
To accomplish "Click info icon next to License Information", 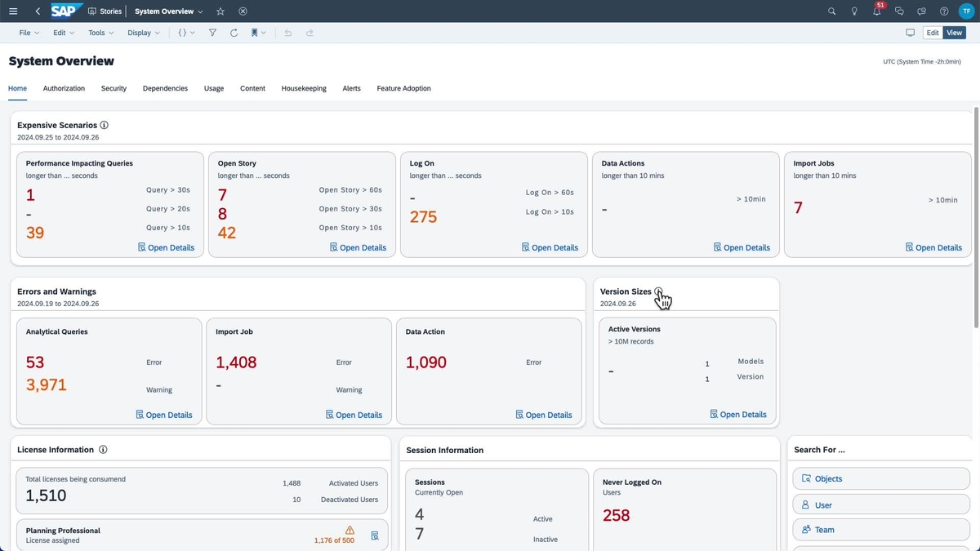I will tap(103, 450).
